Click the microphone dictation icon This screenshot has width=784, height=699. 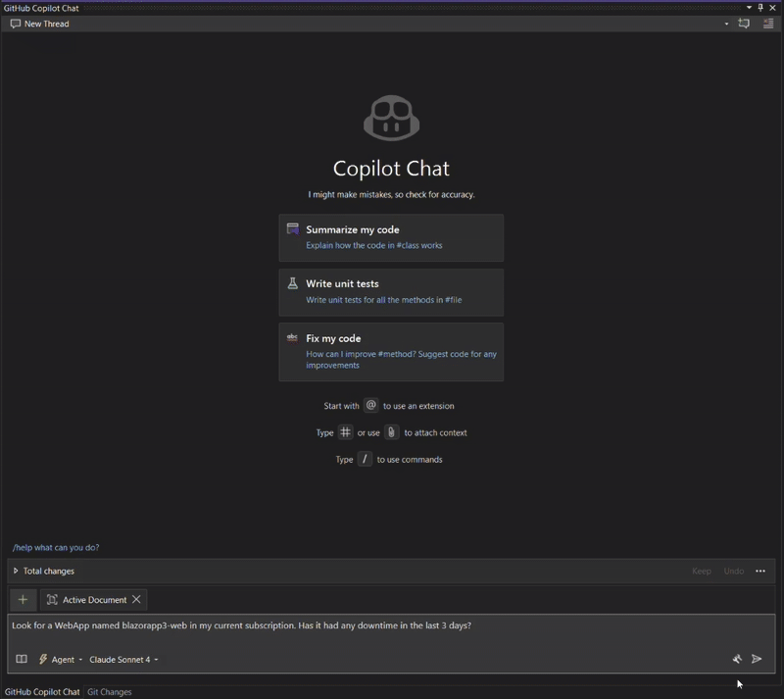[x=737, y=659]
